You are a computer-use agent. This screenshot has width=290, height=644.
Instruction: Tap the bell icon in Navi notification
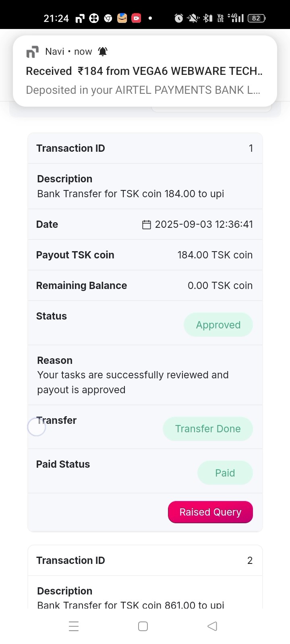coord(103,52)
